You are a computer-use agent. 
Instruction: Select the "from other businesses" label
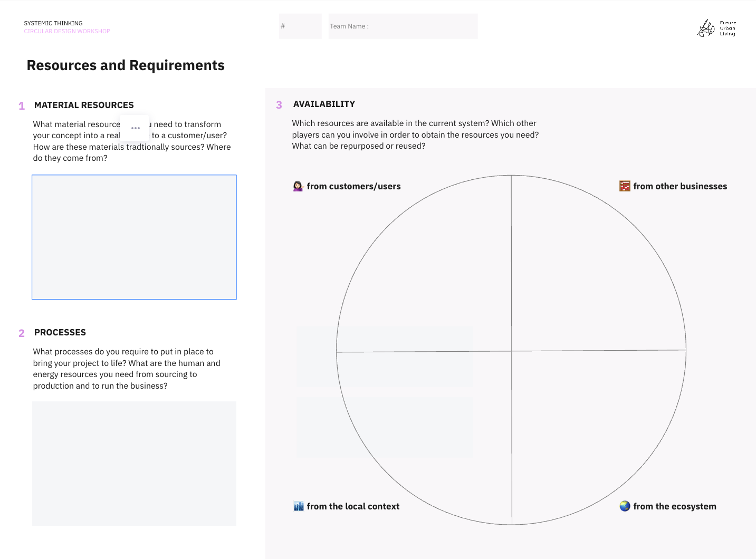pos(680,186)
